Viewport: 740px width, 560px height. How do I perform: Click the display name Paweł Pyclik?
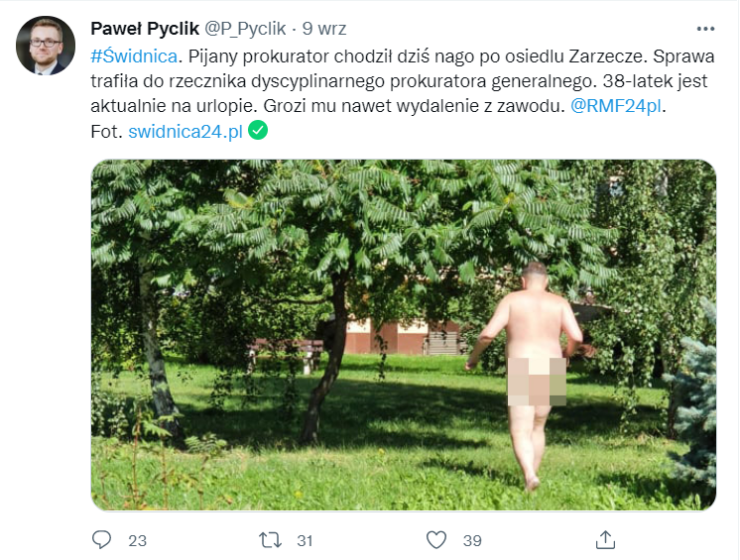click(145, 29)
